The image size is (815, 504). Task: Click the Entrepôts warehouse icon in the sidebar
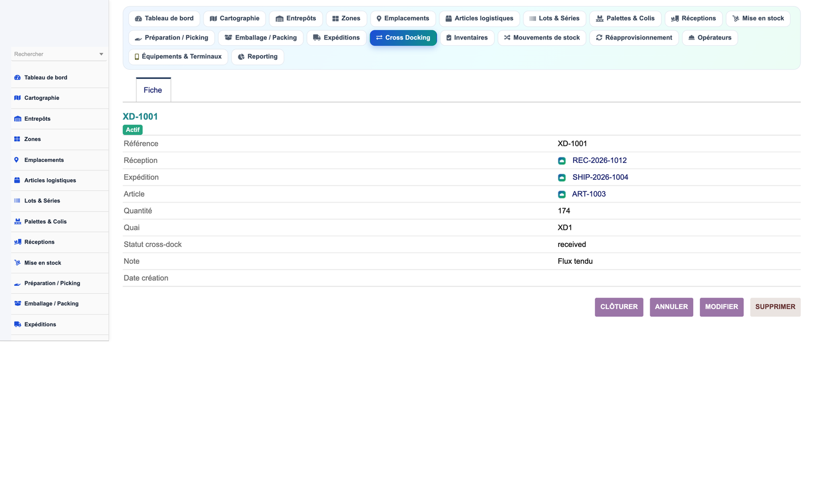coord(17,119)
